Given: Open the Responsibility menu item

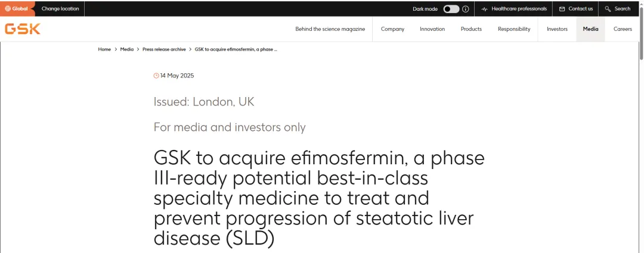Looking at the screenshot, I should pyautogui.click(x=514, y=29).
